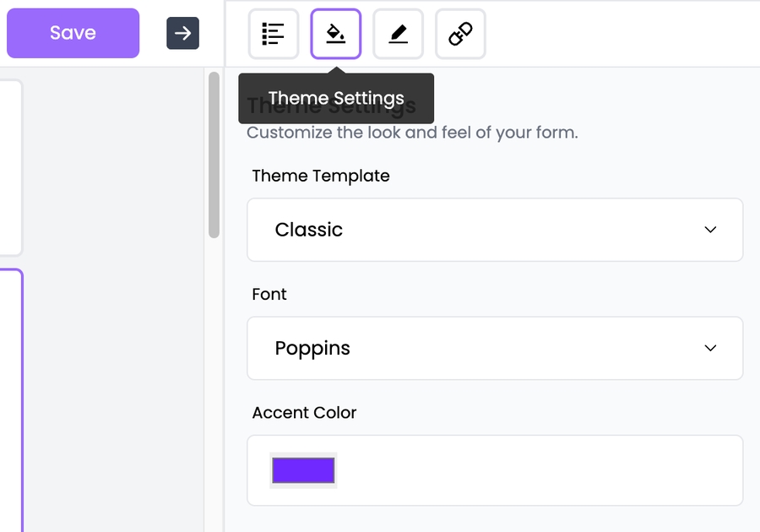760x532 pixels.
Task: Click the chevron arrow in Theme Template field
Action: point(710,230)
